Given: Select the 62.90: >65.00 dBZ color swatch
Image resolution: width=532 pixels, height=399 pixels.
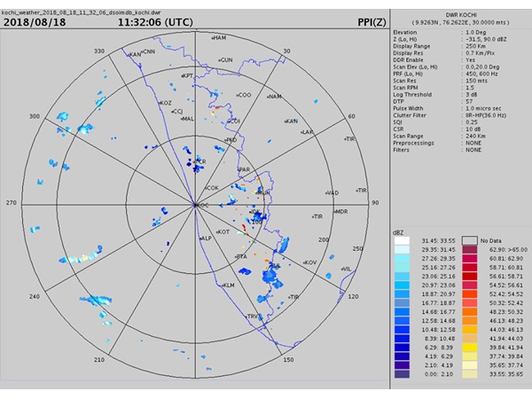Looking at the screenshot, I should tap(470, 250).
